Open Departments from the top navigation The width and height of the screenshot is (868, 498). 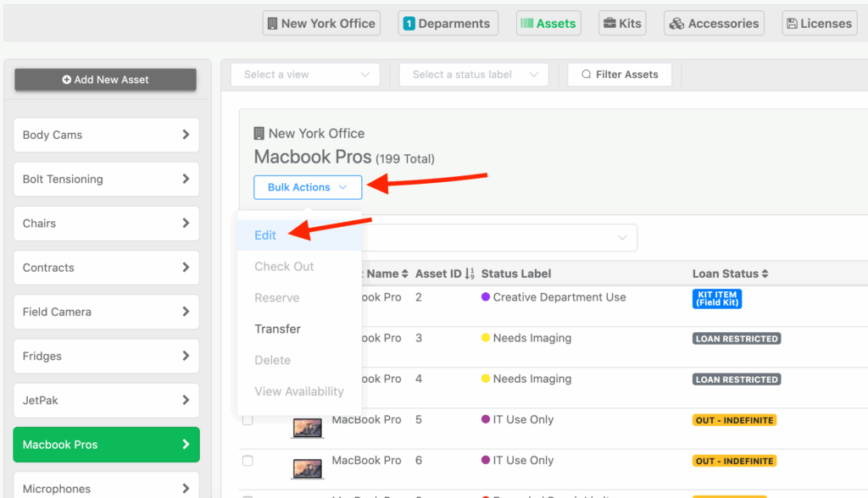click(448, 23)
